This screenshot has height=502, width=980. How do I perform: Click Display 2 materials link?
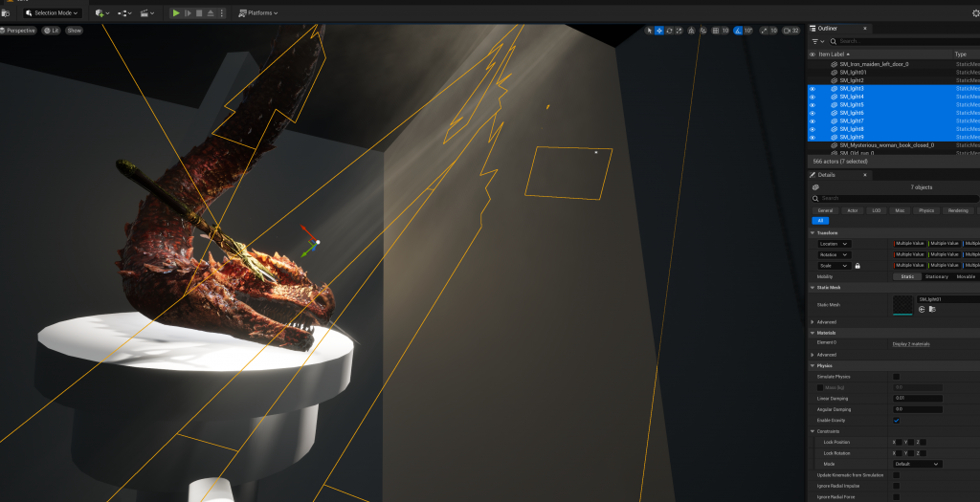911,344
